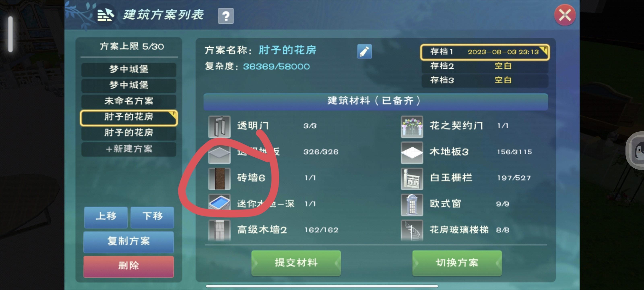Open the 未命名方案 plan entry
The height and width of the screenshot is (290, 644).
coord(129,101)
